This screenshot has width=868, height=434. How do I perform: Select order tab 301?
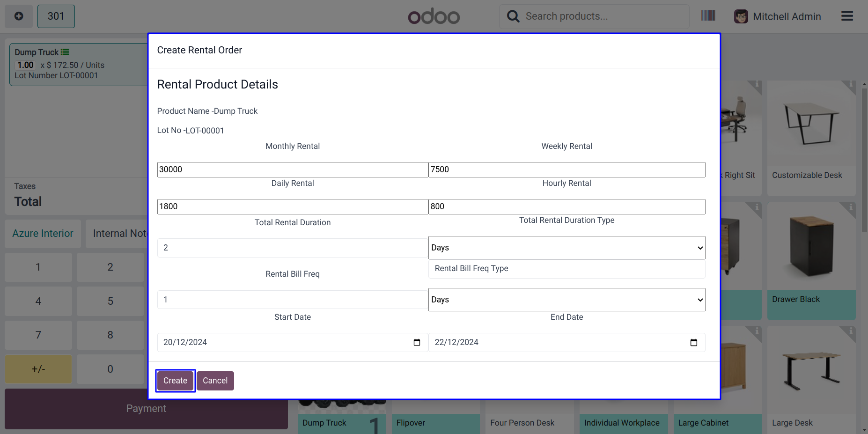pos(56,16)
